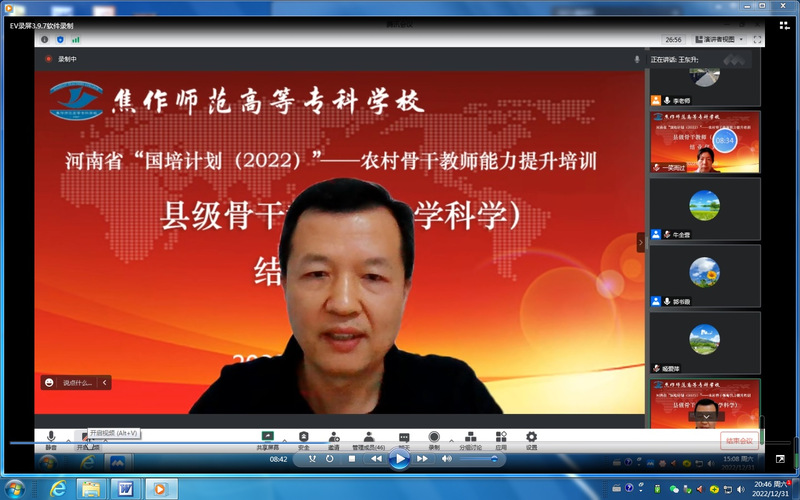Collapse participant sidebar with arrow handle
The image size is (800, 500).
(641, 242)
